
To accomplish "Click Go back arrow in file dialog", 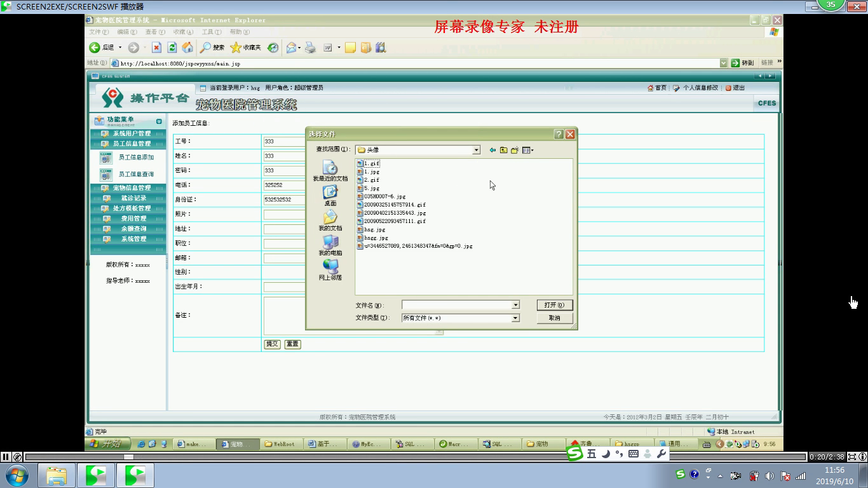I will 492,150.
